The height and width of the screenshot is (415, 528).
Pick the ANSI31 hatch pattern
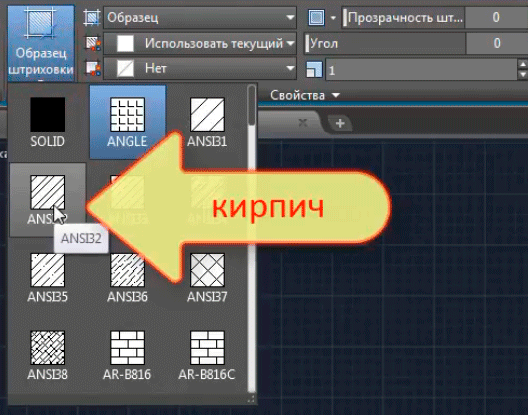pyautogui.click(x=207, y=122)
